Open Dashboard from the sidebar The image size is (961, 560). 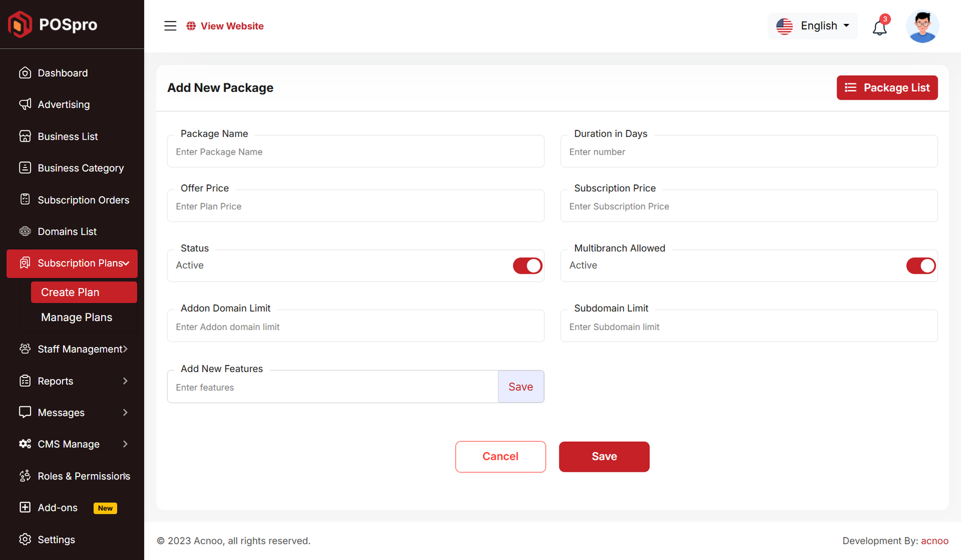(62, 73)
